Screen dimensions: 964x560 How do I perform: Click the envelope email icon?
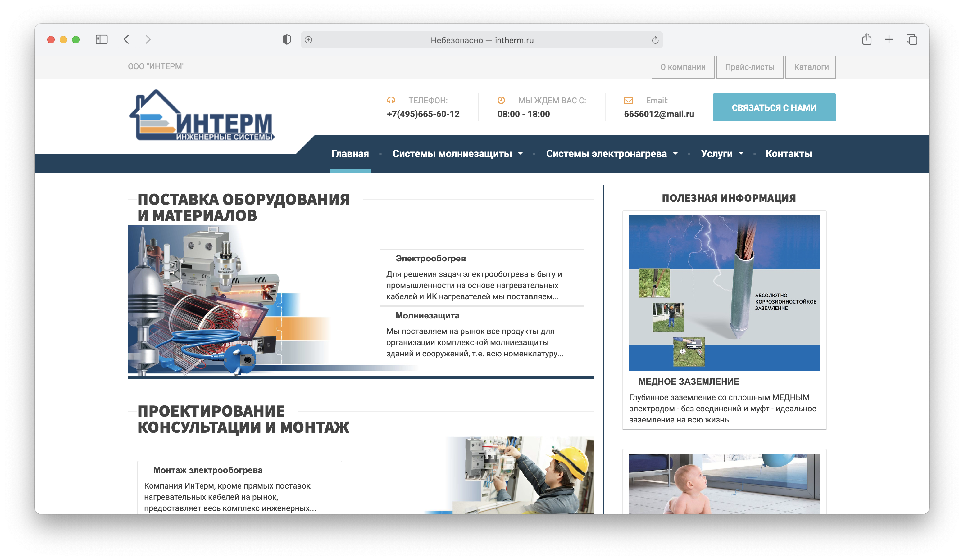click(628, 101)
